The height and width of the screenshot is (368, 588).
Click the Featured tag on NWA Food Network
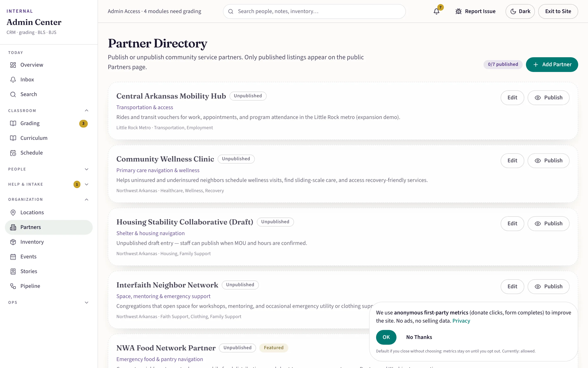(274, 348)
